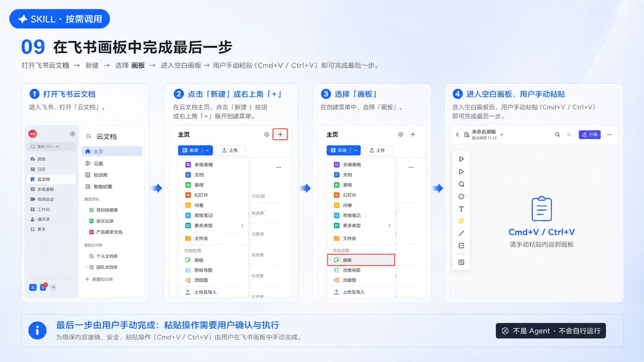Image resolution: width=644 pixels, height=362 pixels.
Task: Click the 上传 button in step 2 panel
Action: click(x=230, y=150)
